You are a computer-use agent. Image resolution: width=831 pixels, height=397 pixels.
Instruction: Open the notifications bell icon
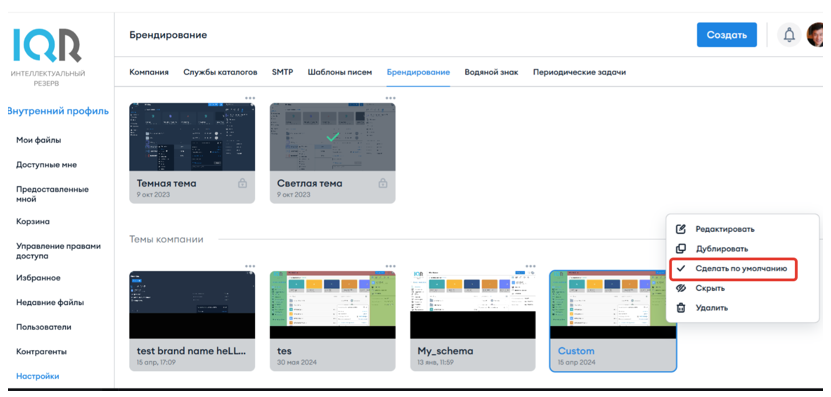coord(789,35)
